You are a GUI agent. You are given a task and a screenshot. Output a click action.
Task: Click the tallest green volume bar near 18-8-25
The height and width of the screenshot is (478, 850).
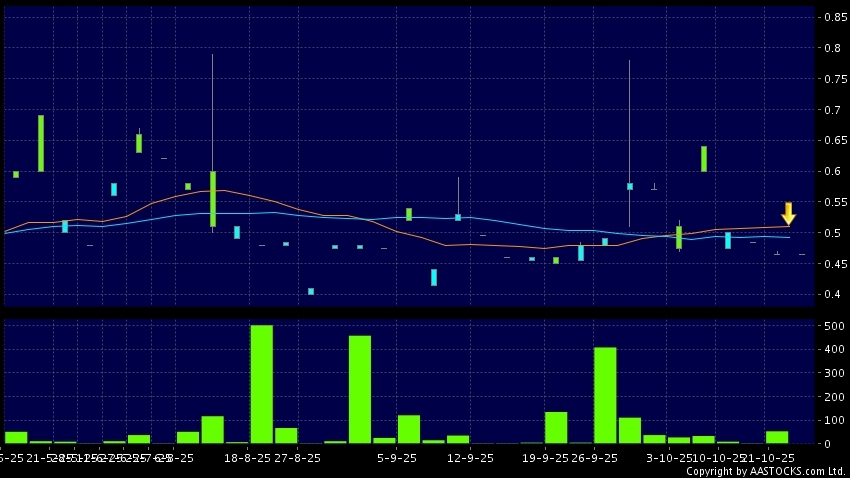click(261, 384)
